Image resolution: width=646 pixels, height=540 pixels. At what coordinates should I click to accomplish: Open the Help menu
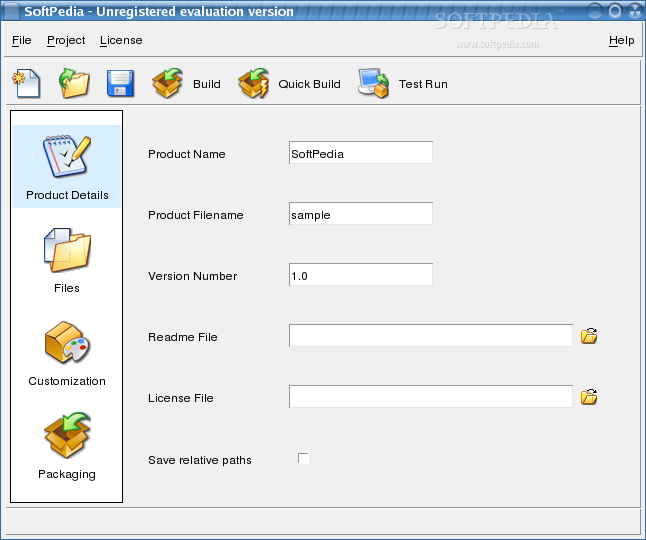(621, 40)
